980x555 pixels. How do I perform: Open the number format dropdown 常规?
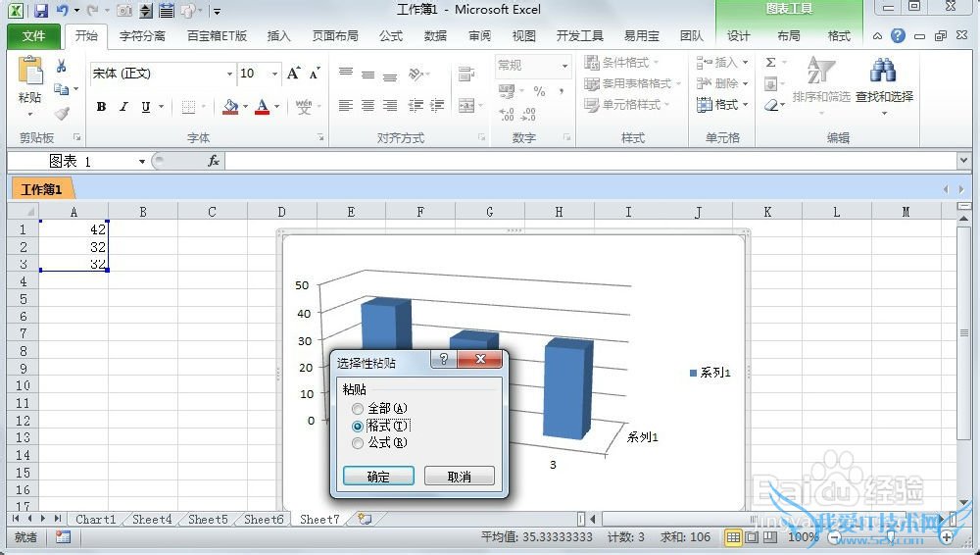tap(565, 65)
